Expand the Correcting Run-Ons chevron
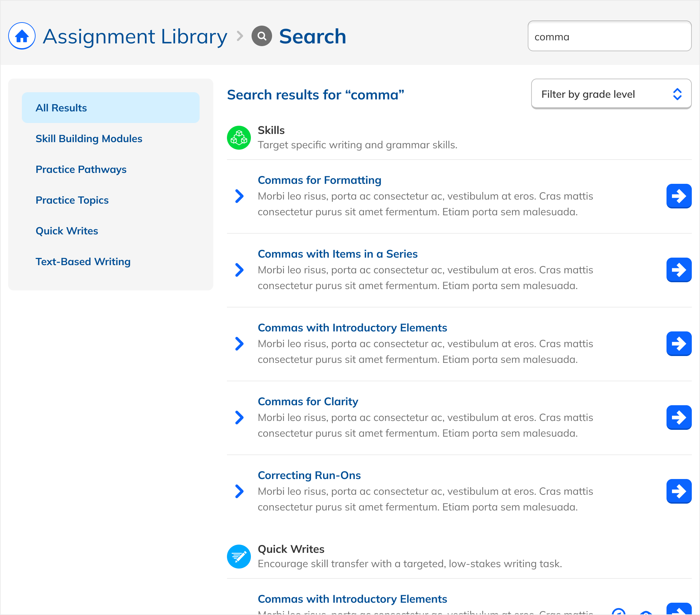The height and width of the screenshot is (615, 700). 239,491
